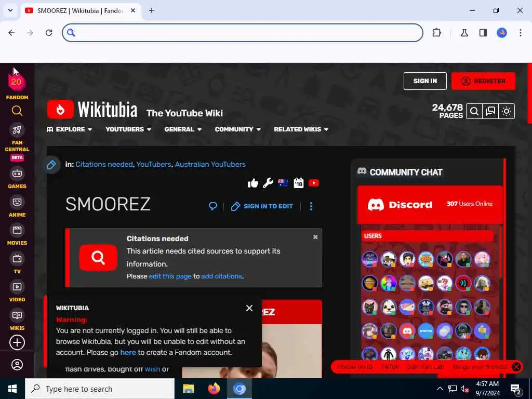
Task: Go back to the previous page
Action: 11,33
